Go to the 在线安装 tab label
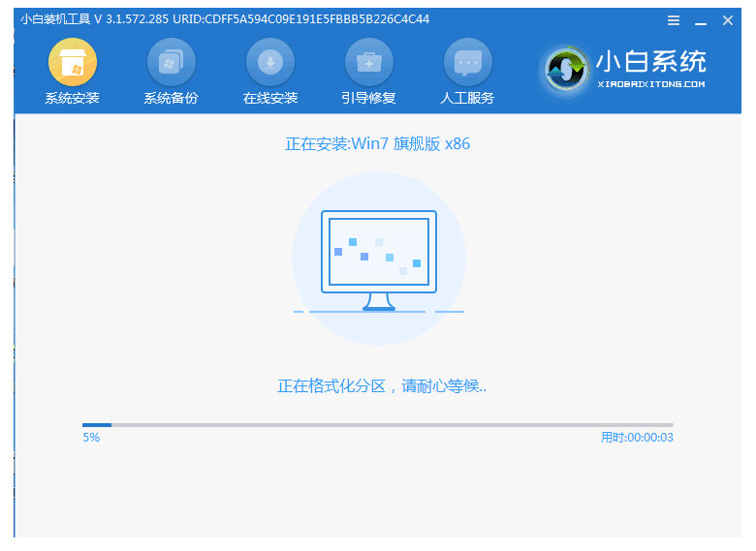The height and width of the screenshot is (551, 756). pos(270,98)
